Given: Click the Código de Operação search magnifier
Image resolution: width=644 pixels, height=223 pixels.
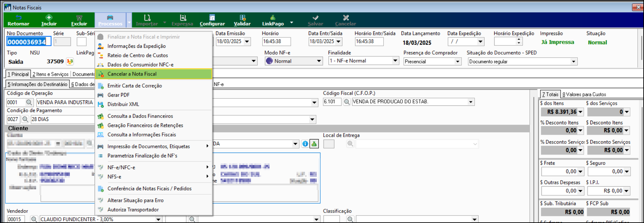Looking at the screenshot, I should (29, 102).
